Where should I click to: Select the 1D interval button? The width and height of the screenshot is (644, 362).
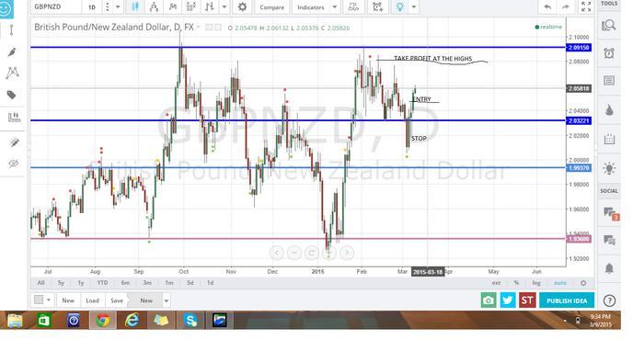click(92, 7)
